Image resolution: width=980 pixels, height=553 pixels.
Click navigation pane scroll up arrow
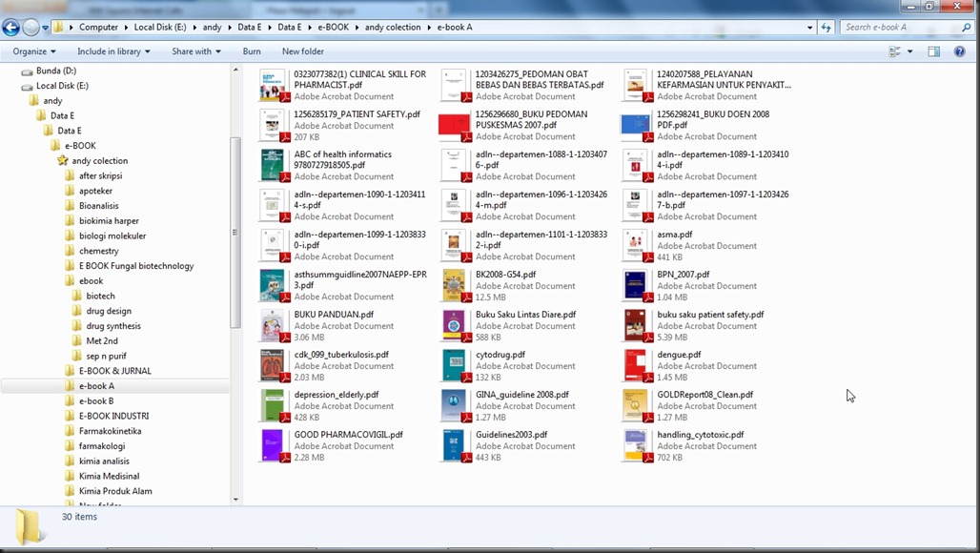click(235, 70)
